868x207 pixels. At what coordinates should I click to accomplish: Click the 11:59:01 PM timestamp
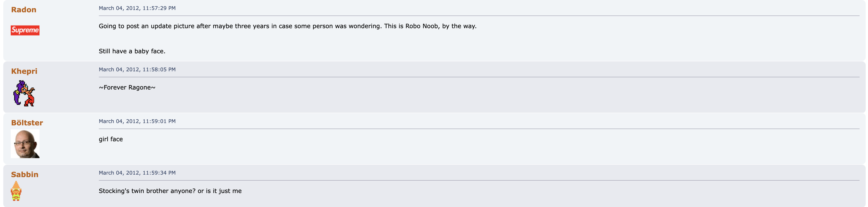click(x=137, y=121)
